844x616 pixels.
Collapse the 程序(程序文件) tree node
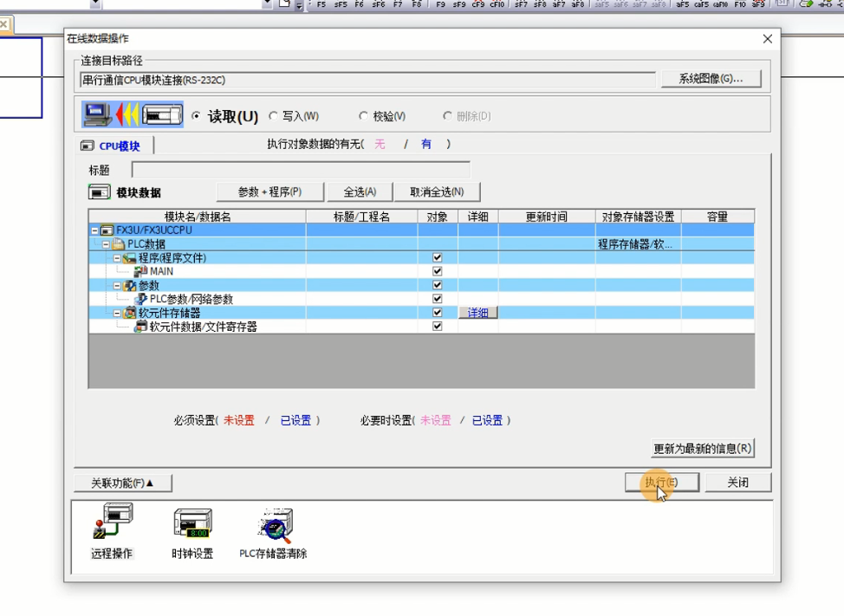coord(117,258)
